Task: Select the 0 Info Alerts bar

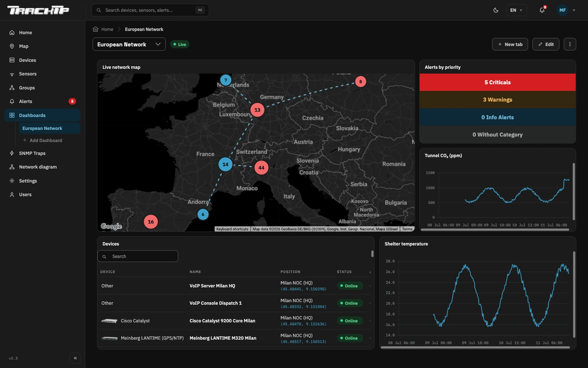Action: [x=498, y=117]
